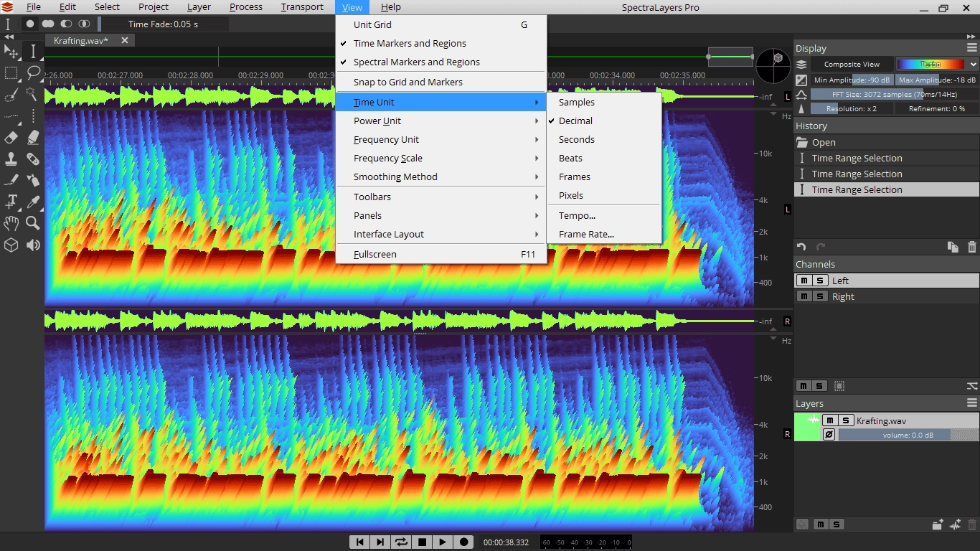Select the 3D view cube tool
Viewport: 980px width, 551px height.
point(11,245)
